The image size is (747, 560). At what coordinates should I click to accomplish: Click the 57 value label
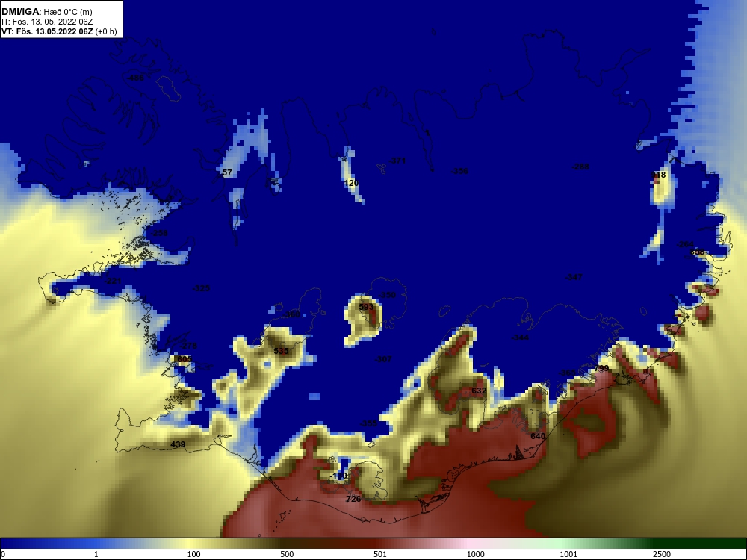coord(227,173)
